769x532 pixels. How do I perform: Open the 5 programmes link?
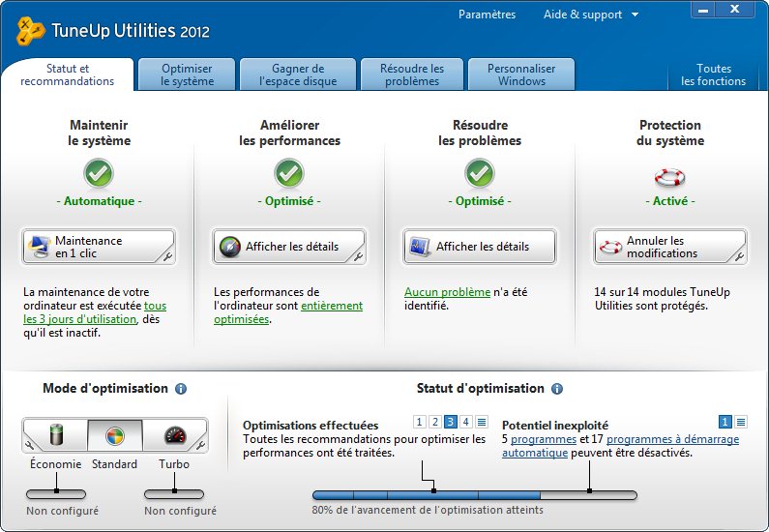(x=544, y=439)
